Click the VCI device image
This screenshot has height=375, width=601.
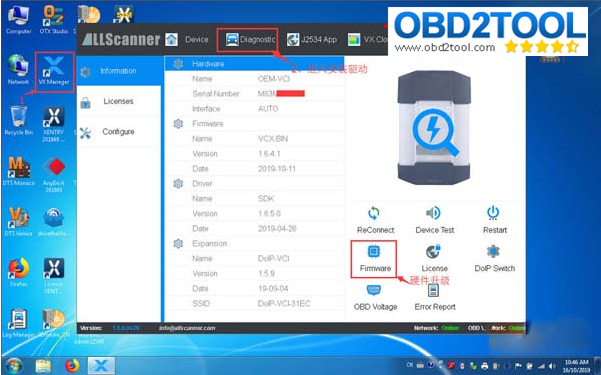point(435,128)
